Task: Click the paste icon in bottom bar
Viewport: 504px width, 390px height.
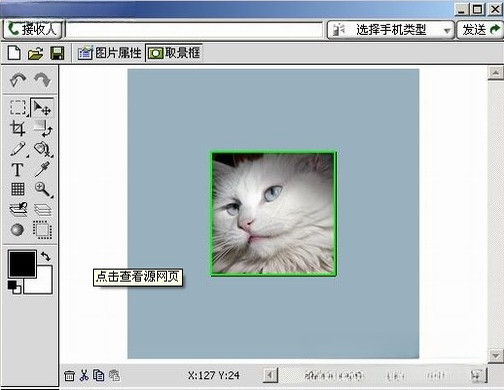Action: (114, 375)
